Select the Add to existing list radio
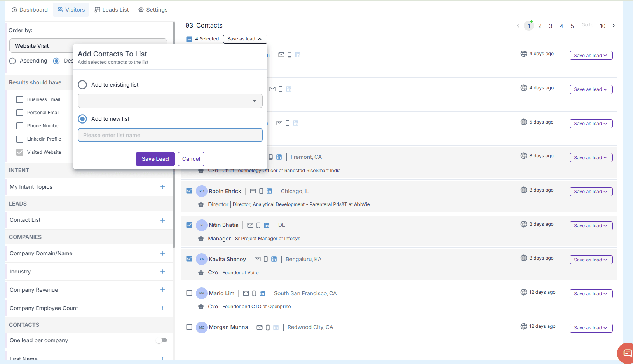The image size is (633, 364). (x=82, y=85)
